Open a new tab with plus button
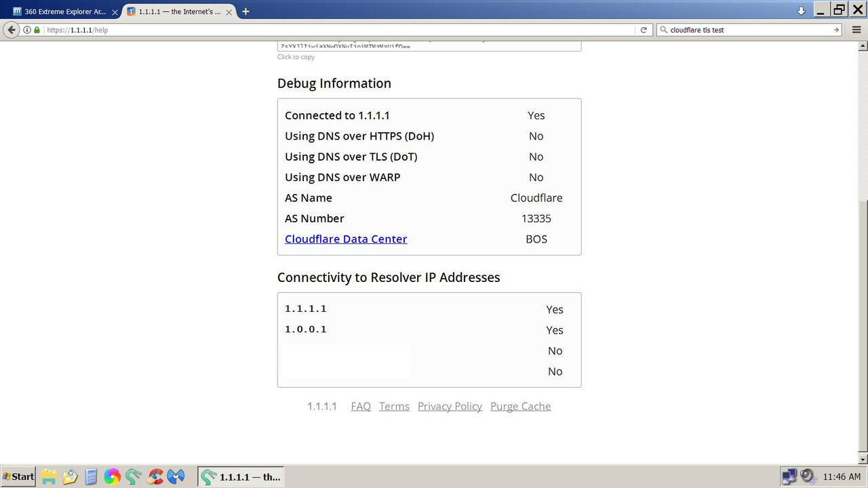 pos(245,11)
